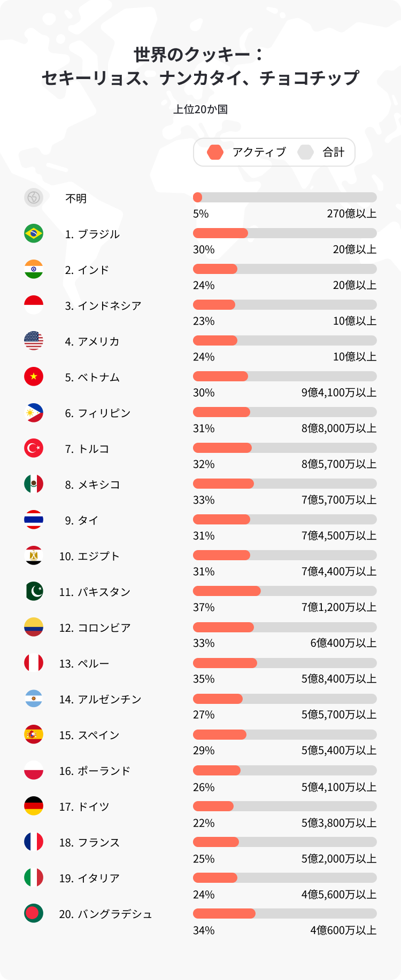Click the unknown-country globe icon
This screenshot has height=980, width=401.
(34, 198)
